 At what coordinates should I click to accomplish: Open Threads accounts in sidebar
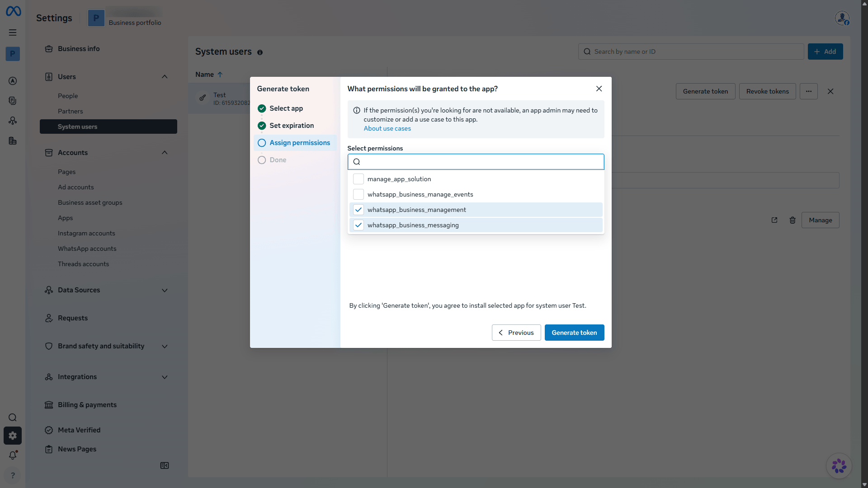pyautogui.click(x=83, y=264)
